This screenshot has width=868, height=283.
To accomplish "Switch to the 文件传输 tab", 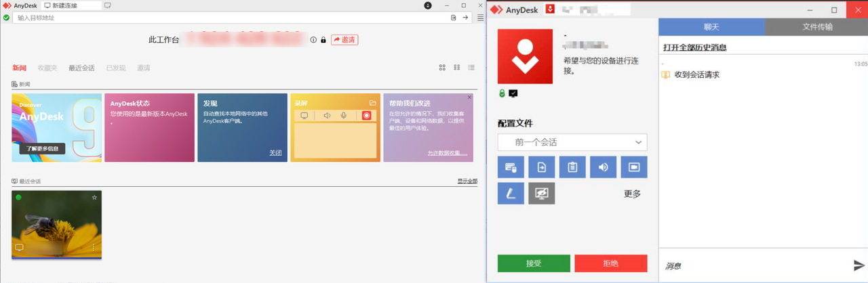I will coord(816,27).
